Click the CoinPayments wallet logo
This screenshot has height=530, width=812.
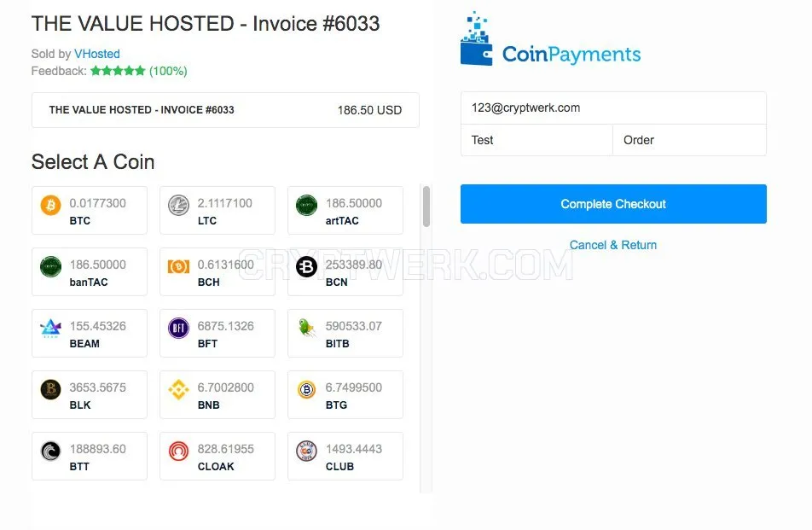[477, 39]
